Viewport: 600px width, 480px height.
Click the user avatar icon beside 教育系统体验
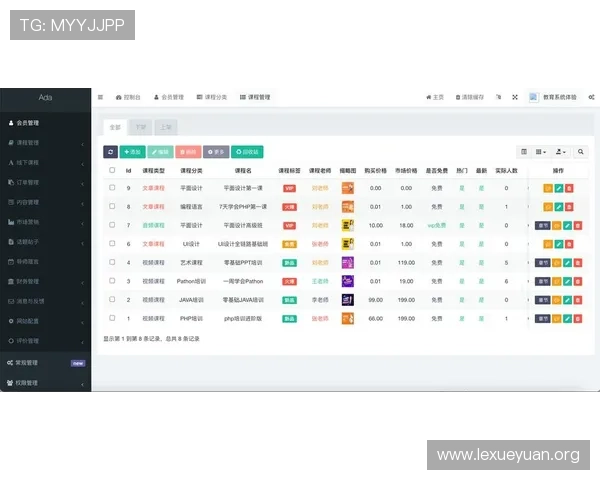click(533, 97)
